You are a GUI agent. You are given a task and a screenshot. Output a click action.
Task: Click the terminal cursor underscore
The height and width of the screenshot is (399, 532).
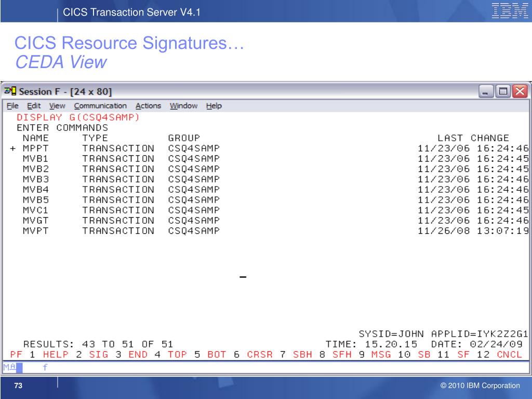(243, 277)
